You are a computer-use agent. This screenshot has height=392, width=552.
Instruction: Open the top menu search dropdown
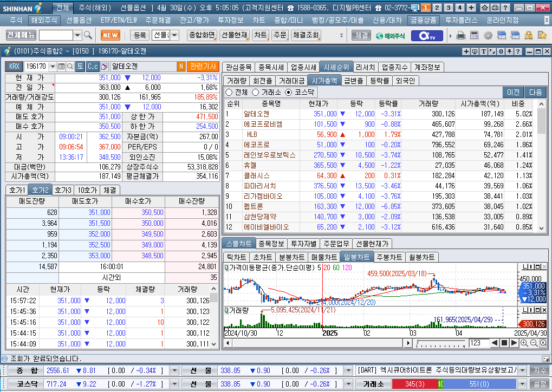[x=77, y=35]
